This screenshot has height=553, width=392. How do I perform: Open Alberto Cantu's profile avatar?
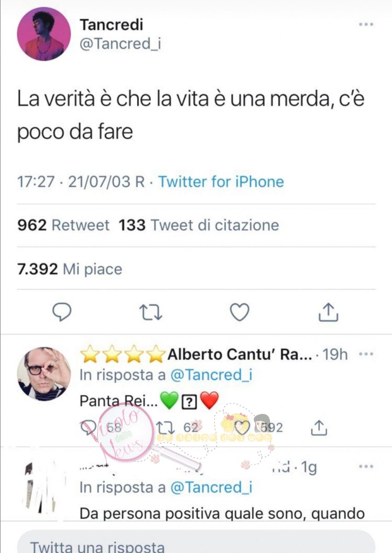click(x=44, y=374)
